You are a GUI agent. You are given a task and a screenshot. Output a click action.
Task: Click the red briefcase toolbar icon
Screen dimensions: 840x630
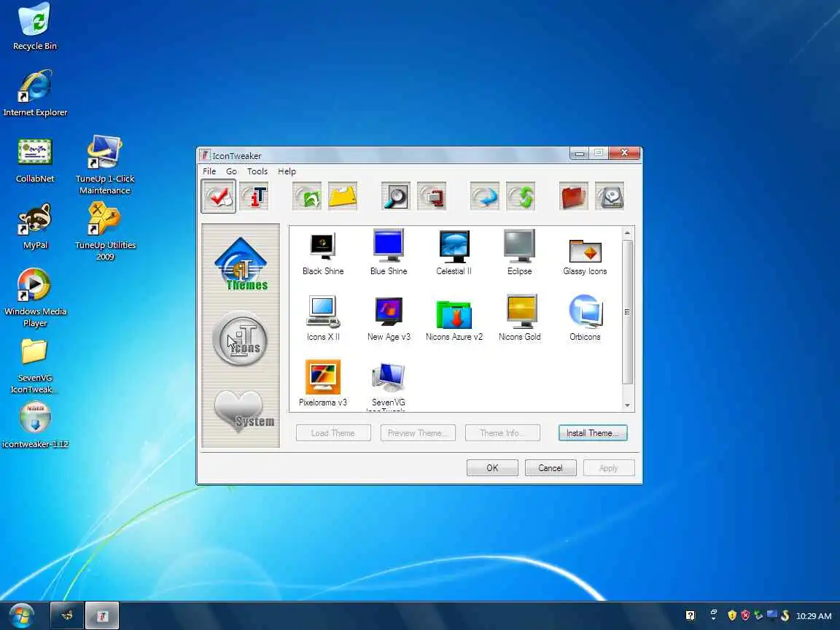[574, 196]
